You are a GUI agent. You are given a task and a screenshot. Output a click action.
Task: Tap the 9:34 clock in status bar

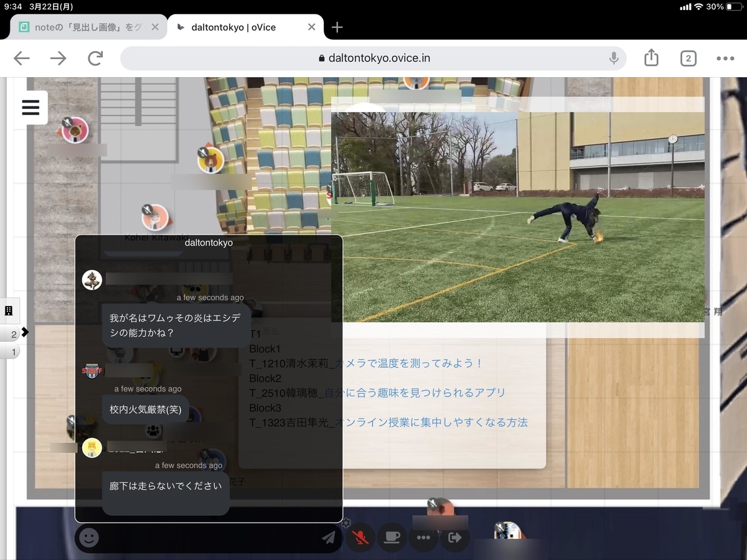click(x=13, y=7)
